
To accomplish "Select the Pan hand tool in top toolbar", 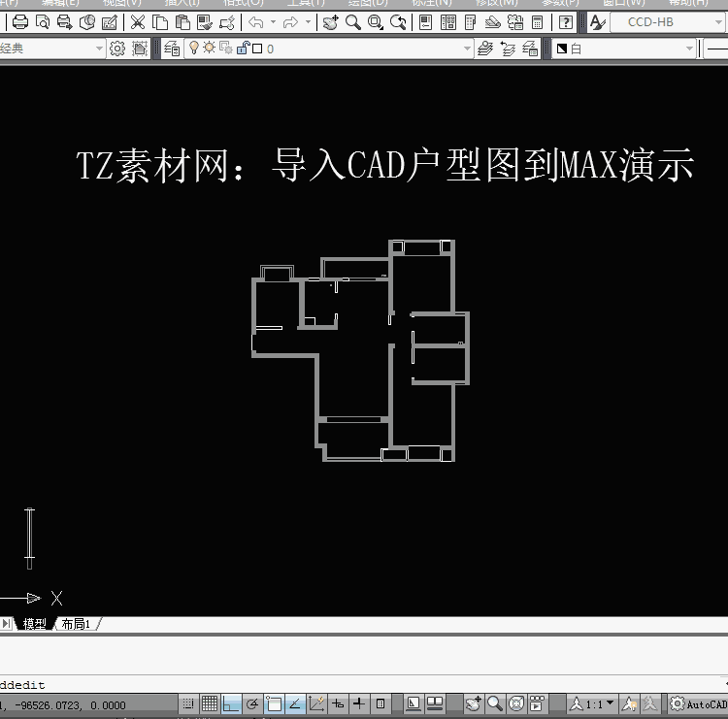I will point(331,21).
